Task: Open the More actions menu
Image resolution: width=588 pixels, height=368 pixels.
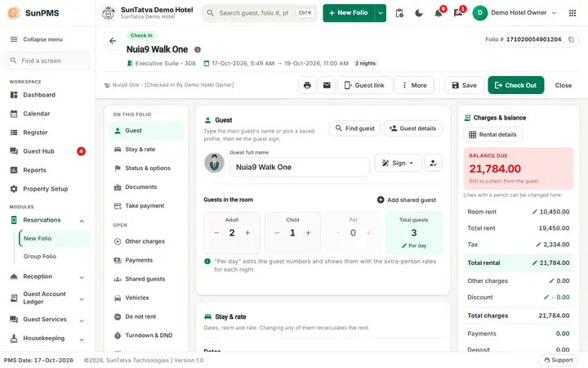Action: pos(414,85)
